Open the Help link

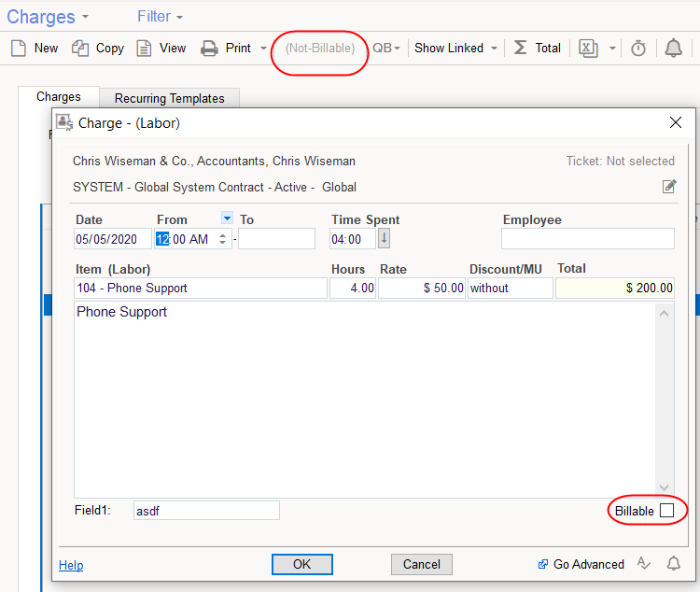point(71,565)
